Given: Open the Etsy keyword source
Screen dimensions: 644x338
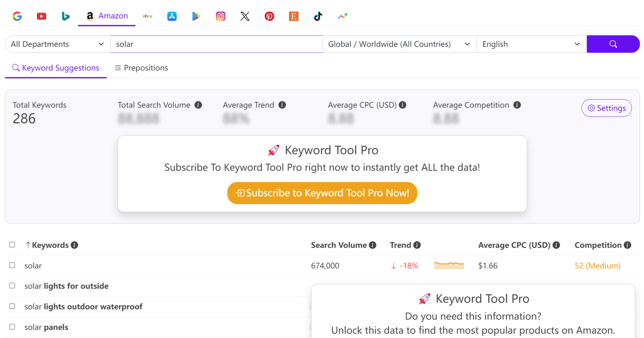Looking at the screenshot, I should tap(293, 16).
